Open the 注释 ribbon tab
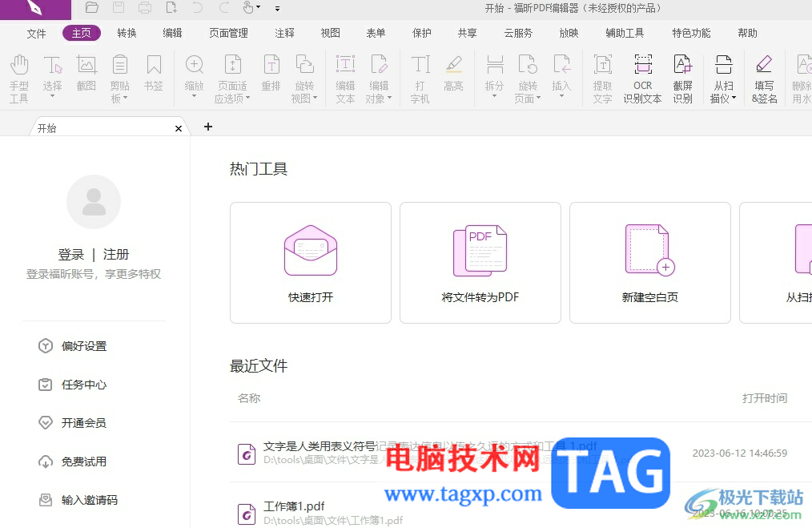This screenshot has width=812, height=528. pyautogui.click(x=284, y=33)
